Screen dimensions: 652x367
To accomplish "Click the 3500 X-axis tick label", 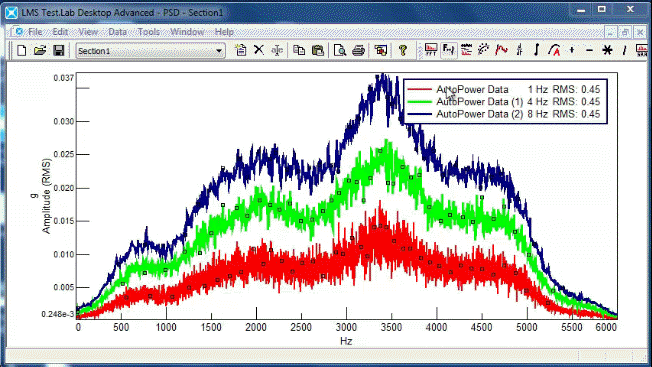I will pyautogui.click(x=391, y=328).
